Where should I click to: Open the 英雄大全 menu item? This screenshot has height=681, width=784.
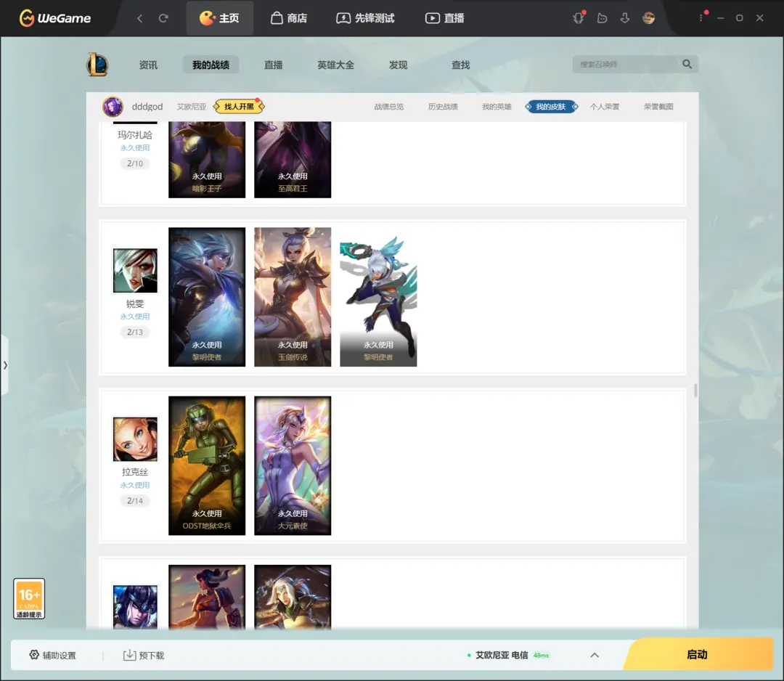click(x=335, y=65)
